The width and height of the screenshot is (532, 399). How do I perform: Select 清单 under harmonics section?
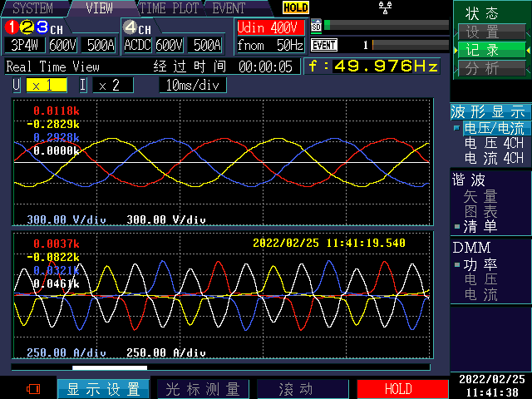(x=480, y=226)
